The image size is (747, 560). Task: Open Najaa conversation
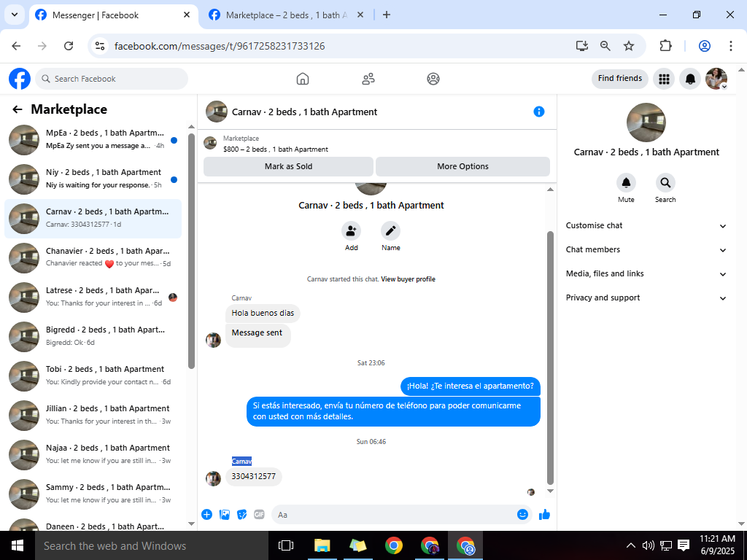tap(93, 455)
